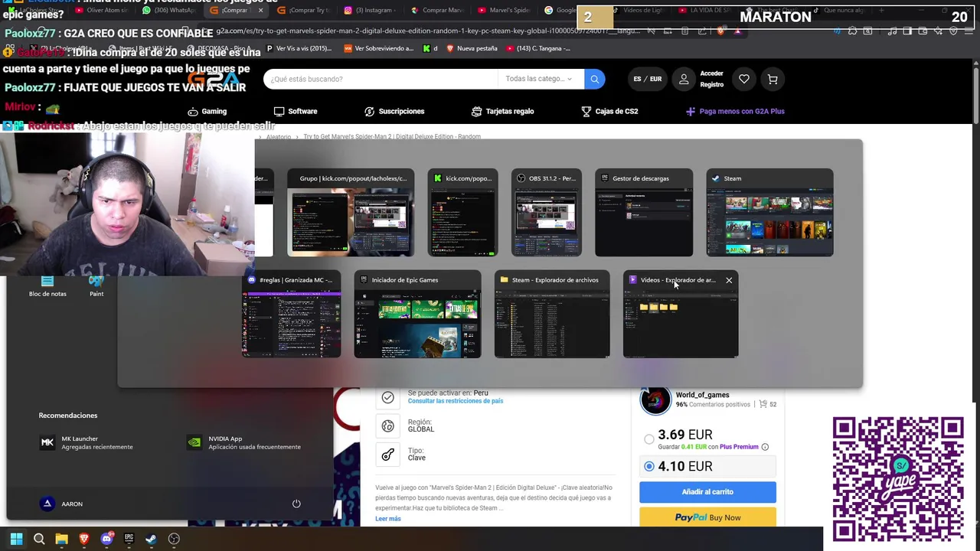This screenshot has height=551, width=980.
Task: Open OBS Studio taskbar icon
Action: (174, 539)
